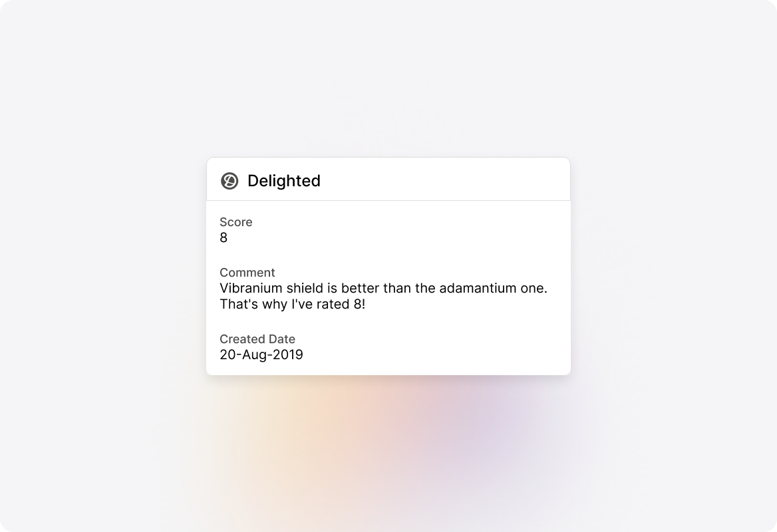Click the Score label
The width and height of the screenshot is (777, 532).
point(236,222)
